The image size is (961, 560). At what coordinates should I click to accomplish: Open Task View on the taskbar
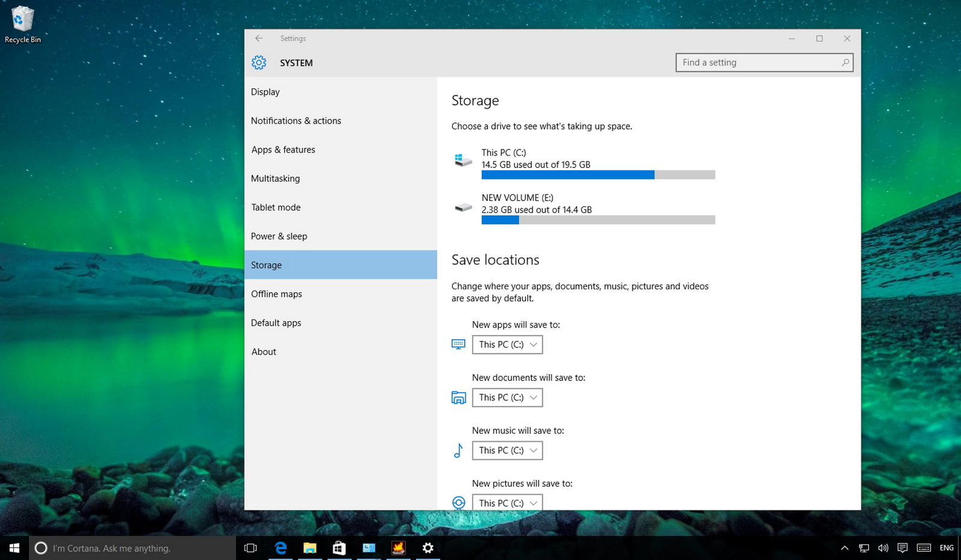point(250,547)
